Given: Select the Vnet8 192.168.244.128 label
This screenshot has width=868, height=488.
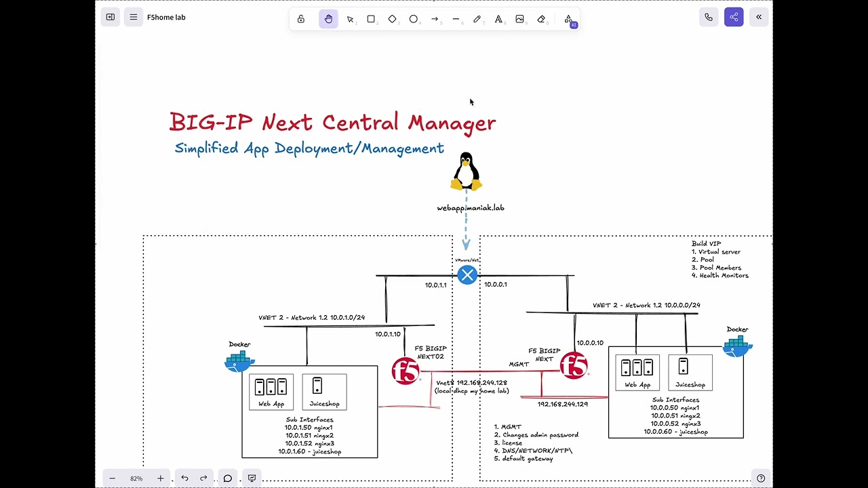Looking at the screenshot, I should point(472,387).
